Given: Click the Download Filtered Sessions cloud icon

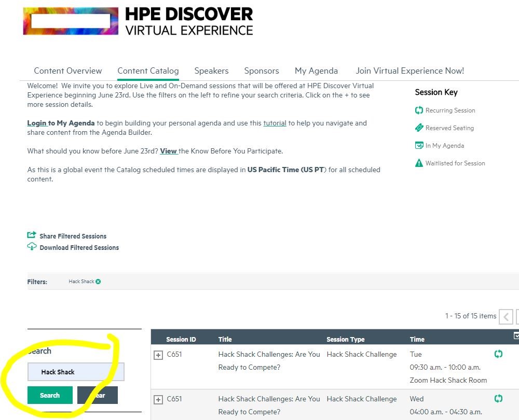Looking at the screenshot, I should click(32, 247).
